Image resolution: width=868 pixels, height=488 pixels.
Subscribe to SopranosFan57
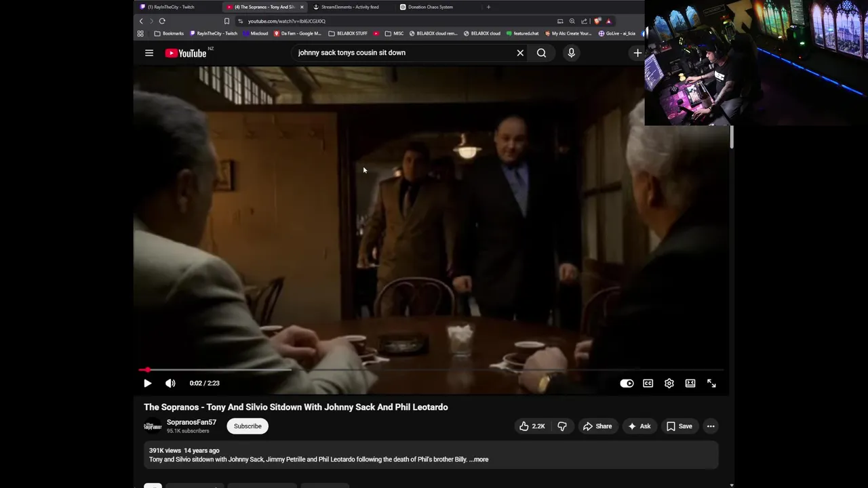click(248, 426)
